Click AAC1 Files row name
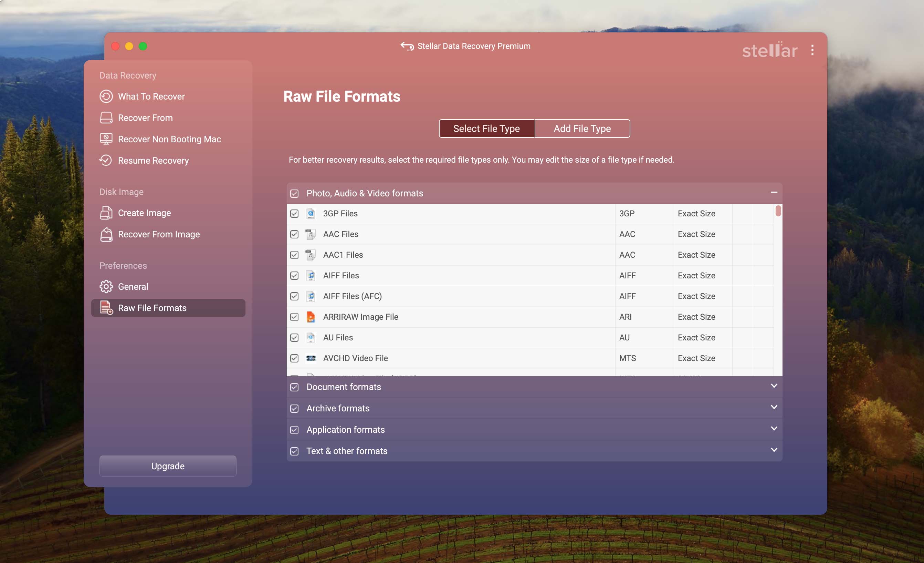Screen dimensions: 924x563 click(343, 255)
